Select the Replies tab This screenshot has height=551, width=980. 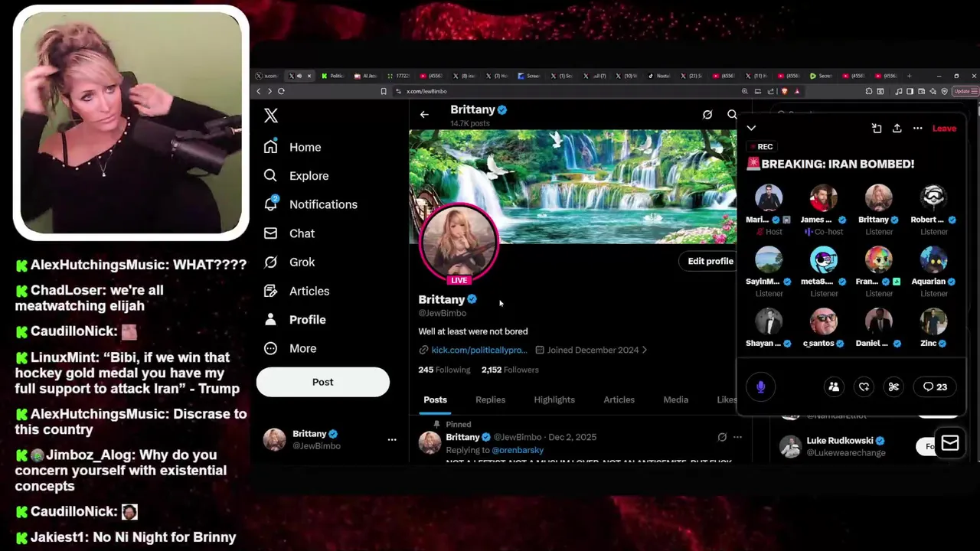point(490,399)
